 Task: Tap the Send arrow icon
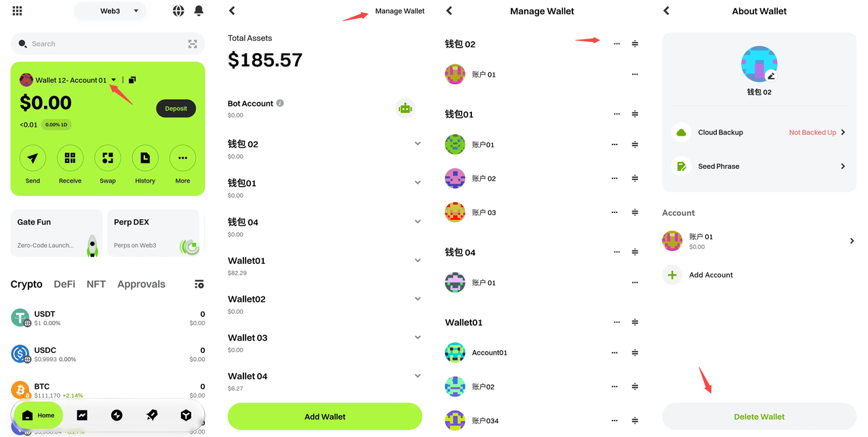point(33,158)
